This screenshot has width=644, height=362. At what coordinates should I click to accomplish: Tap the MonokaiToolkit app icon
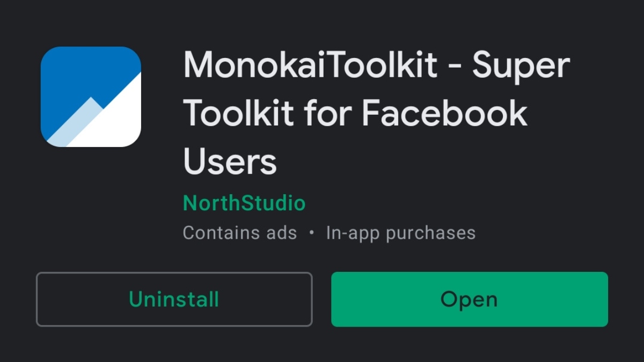pos(91,97)
